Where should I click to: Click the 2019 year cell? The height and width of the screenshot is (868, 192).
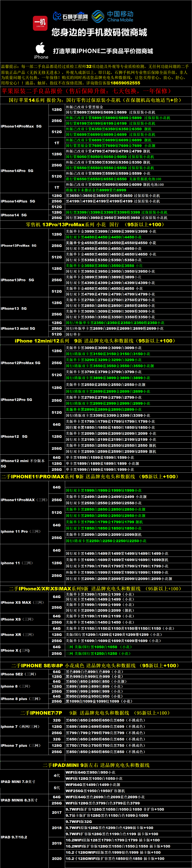(57, 843)
